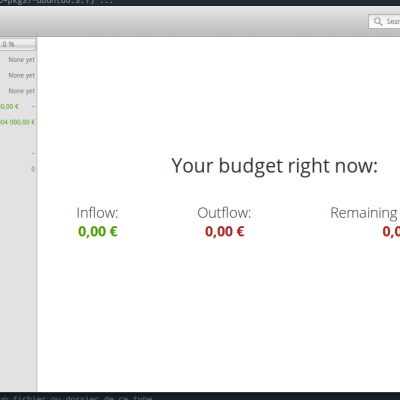Click the green Inflow 0,00 € amount

pyautogui.click(x=98, y=231)
